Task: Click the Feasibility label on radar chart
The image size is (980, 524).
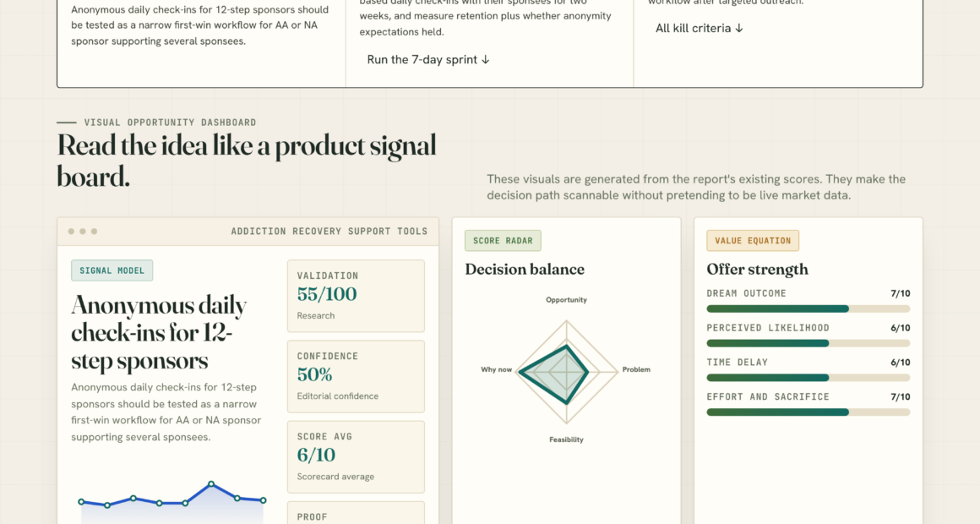Action: point(566,439)
